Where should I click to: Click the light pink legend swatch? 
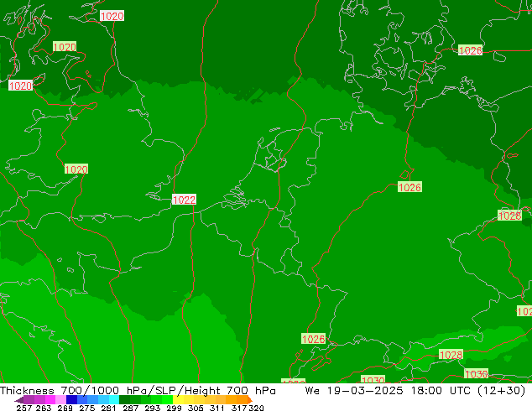click(x=60, y=399)
